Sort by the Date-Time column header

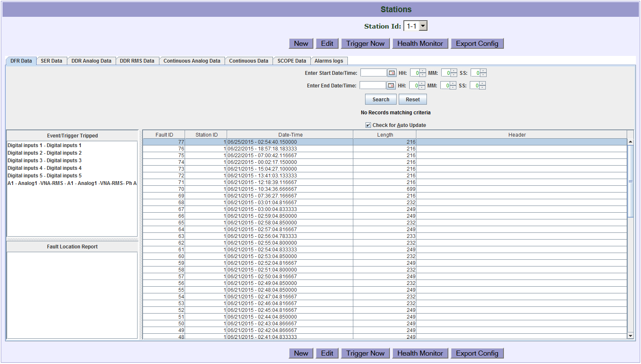point(290,135)
